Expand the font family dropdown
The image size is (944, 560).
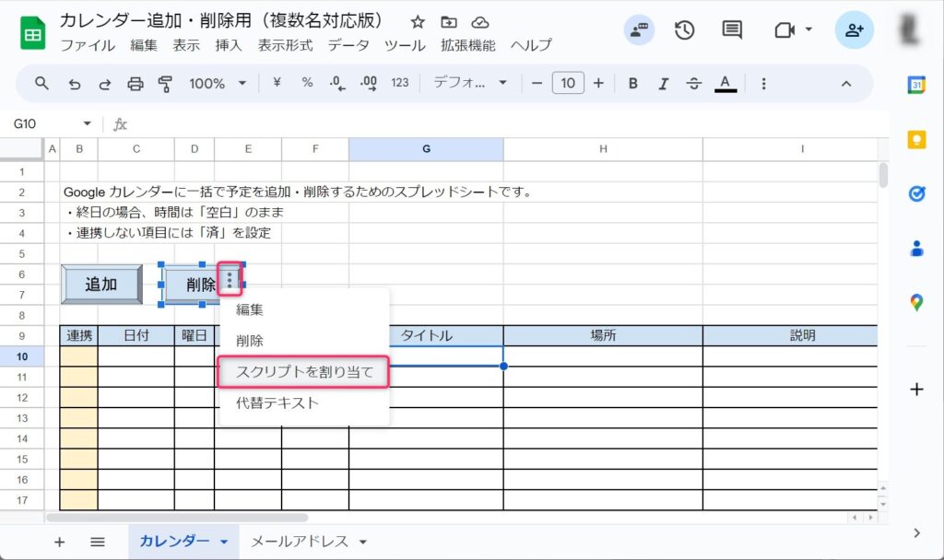471,84
